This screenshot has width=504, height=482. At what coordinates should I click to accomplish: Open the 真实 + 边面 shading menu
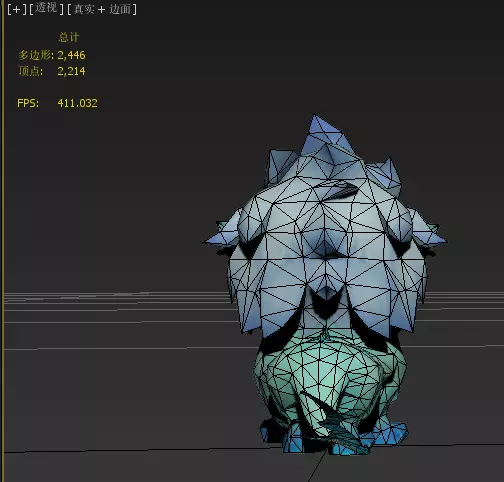pyautogui.click(x=102, y=9)
